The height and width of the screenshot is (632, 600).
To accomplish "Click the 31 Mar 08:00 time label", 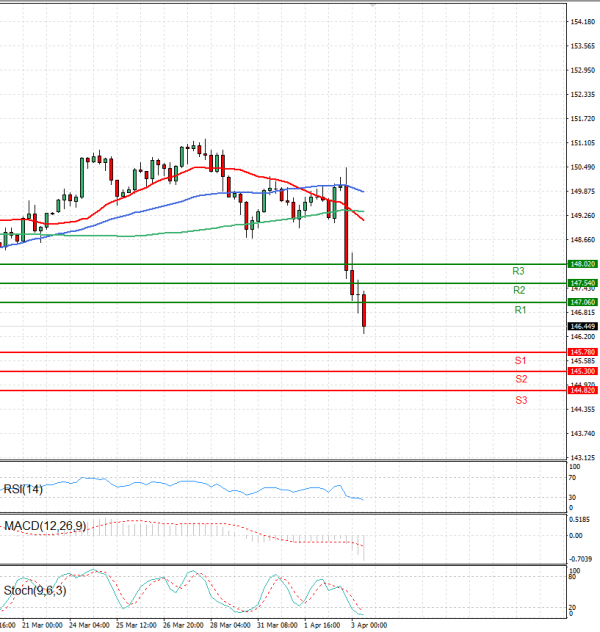I will pos(277,625).
